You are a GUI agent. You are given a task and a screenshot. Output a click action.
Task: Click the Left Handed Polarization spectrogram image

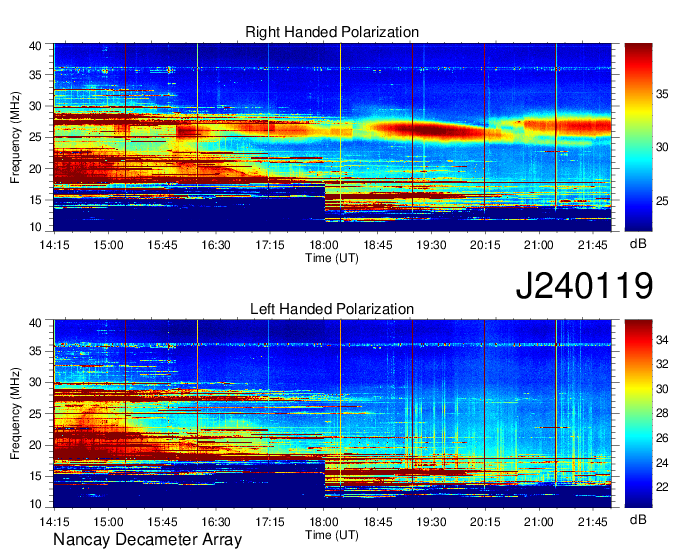[x=332, y=414]
